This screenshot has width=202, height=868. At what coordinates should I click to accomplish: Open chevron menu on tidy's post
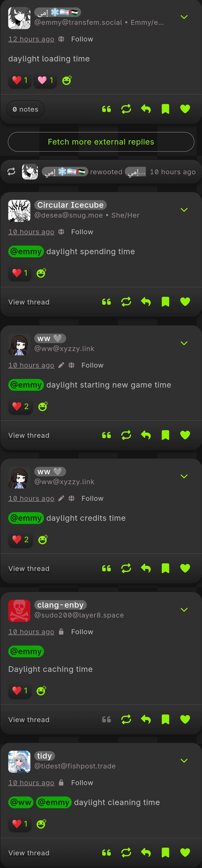click(x=184, y=760)
